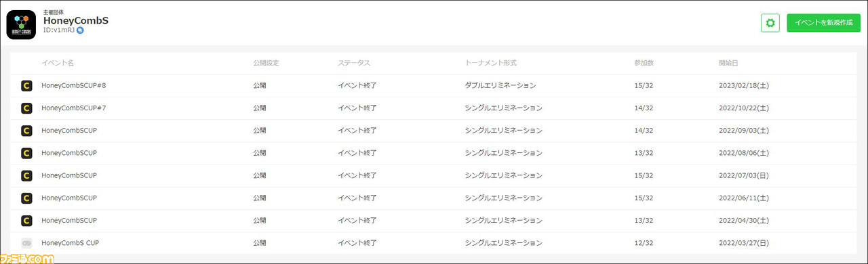Image resolution: width=868 pixels, height=264 pixels.
Task: Open the settings gear icon
Action: click(770, 23)
